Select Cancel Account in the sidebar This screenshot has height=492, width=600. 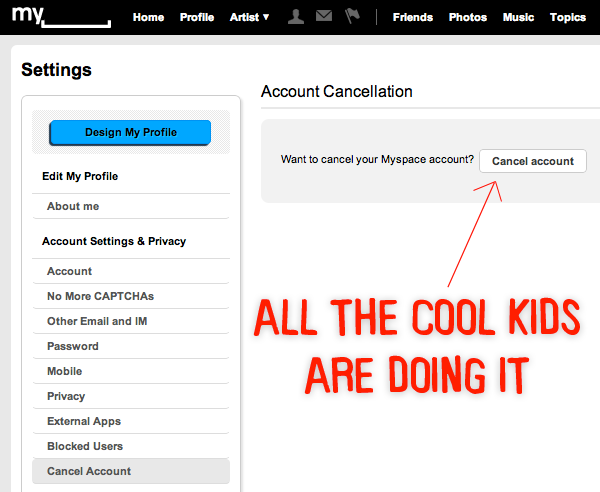click(131, 471)
